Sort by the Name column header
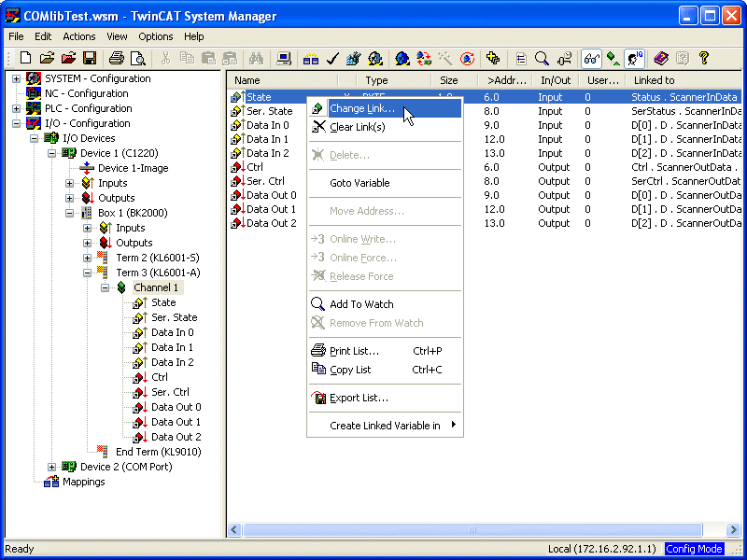747x560 pixels. 283,80
